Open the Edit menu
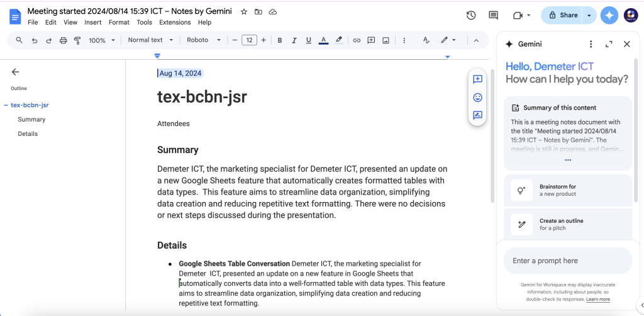 point(51,22)
